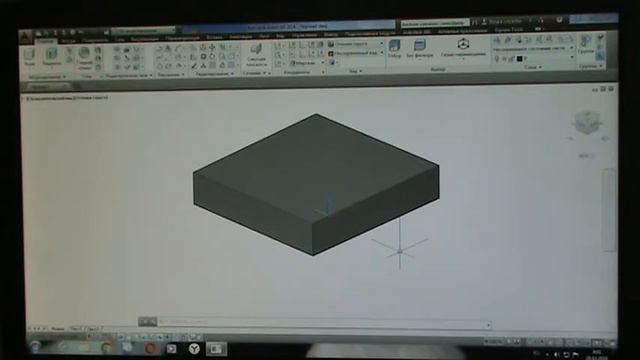This screenshot has width=640, height=360.
Task: Switch to the Visualize (Визуализация) ribbon tab
Action: [x=144, y=39]
